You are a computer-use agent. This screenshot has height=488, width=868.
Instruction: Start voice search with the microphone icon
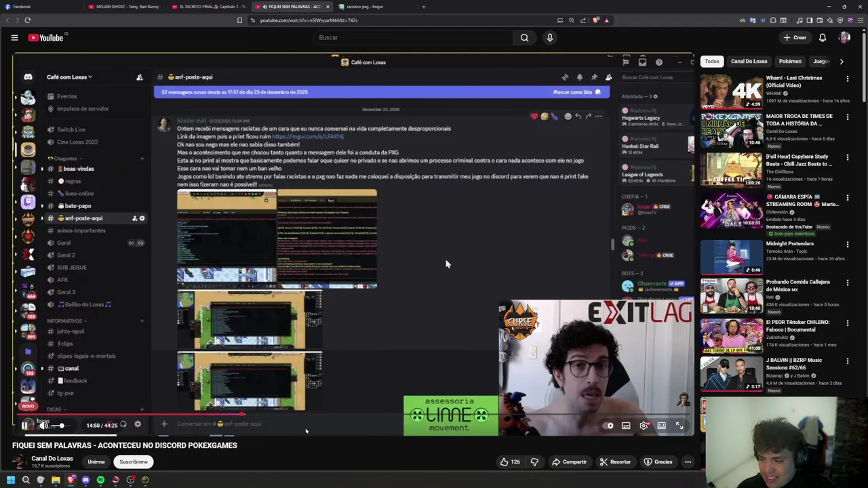550,38
